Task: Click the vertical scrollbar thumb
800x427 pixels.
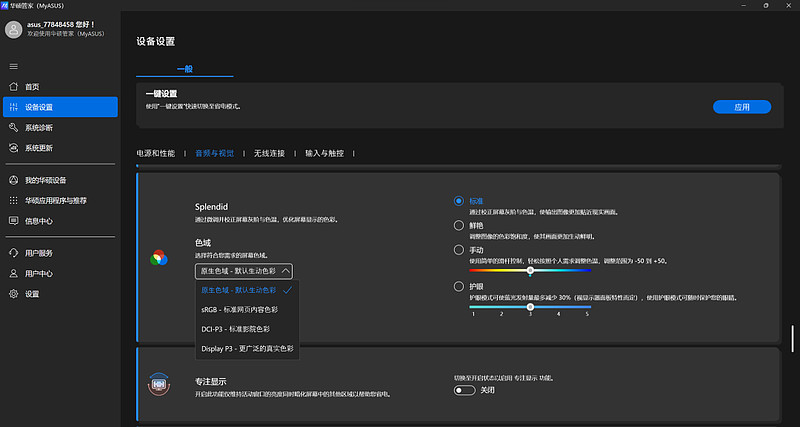Action: tap(792, 339)
